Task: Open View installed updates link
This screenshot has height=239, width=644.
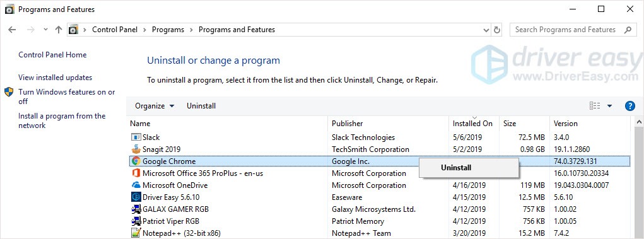Action: coord(55,77)
